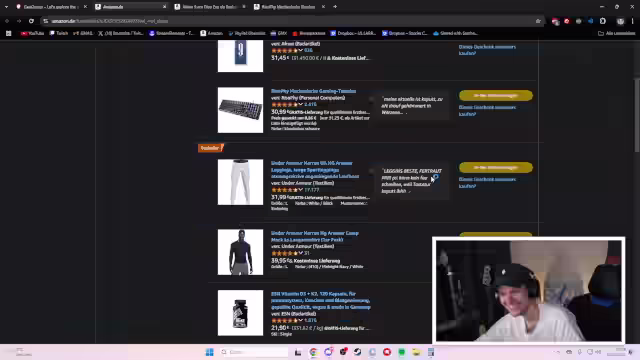
Task: Click the blue extension icon in toolbar
Action: (590, 21)
